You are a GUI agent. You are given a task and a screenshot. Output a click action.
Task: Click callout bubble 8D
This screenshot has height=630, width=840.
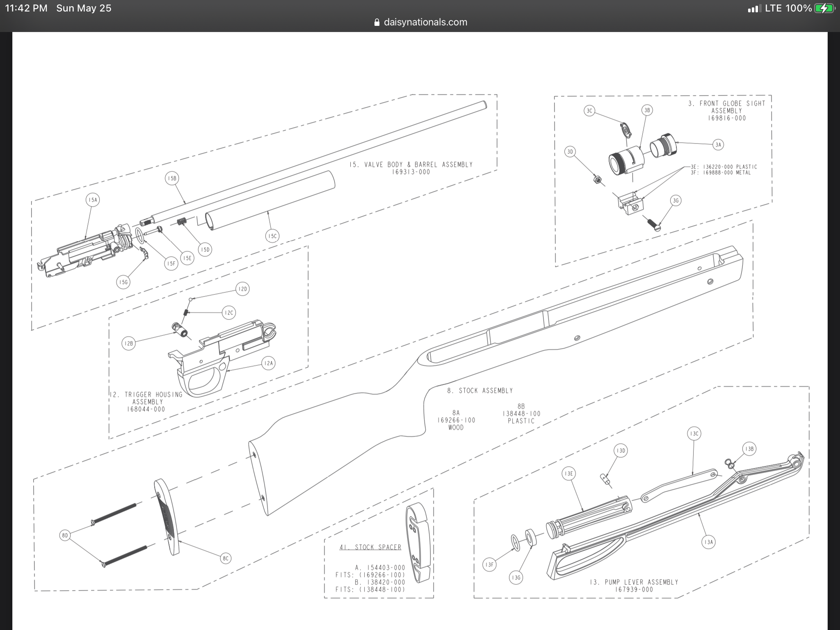coord(65,535)
